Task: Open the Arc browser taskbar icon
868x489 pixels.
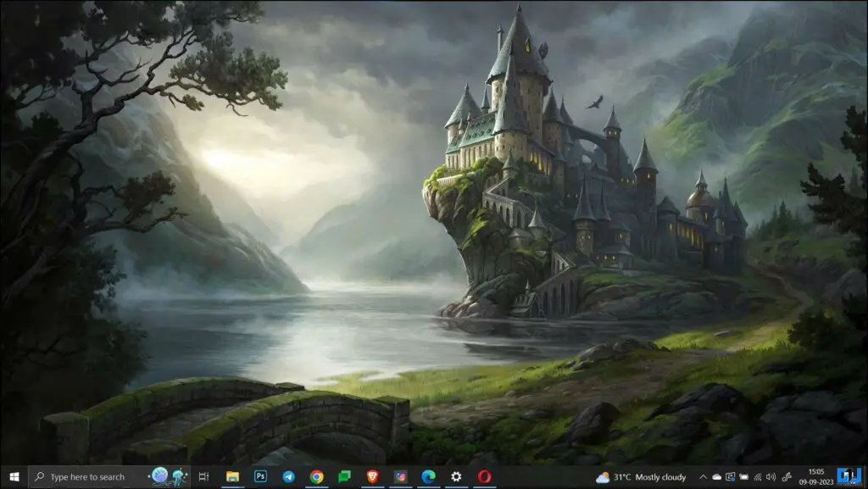Action: pyautogui.click(x=400, y=477)
